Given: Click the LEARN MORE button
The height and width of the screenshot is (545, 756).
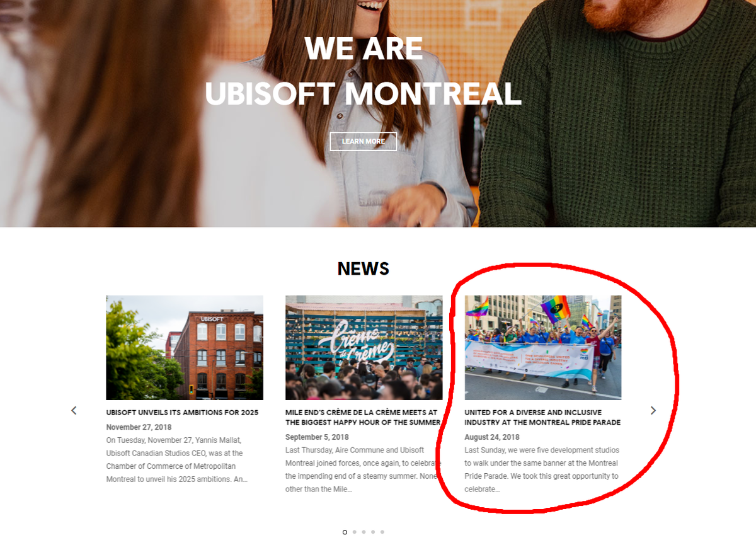Looking at the screenshot, I should [364, 141].
